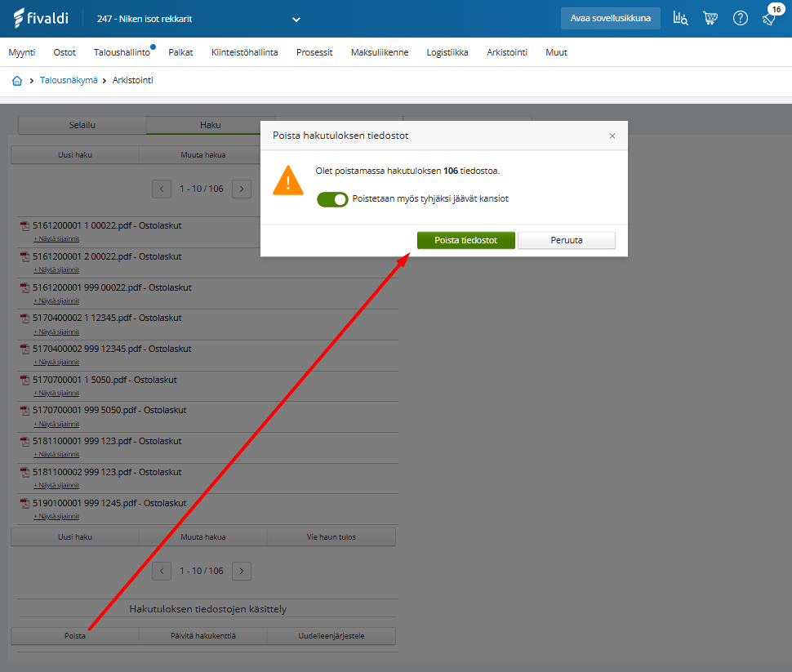
Task: Click the Fivaldi logo
Action: [x=40, y=18]
